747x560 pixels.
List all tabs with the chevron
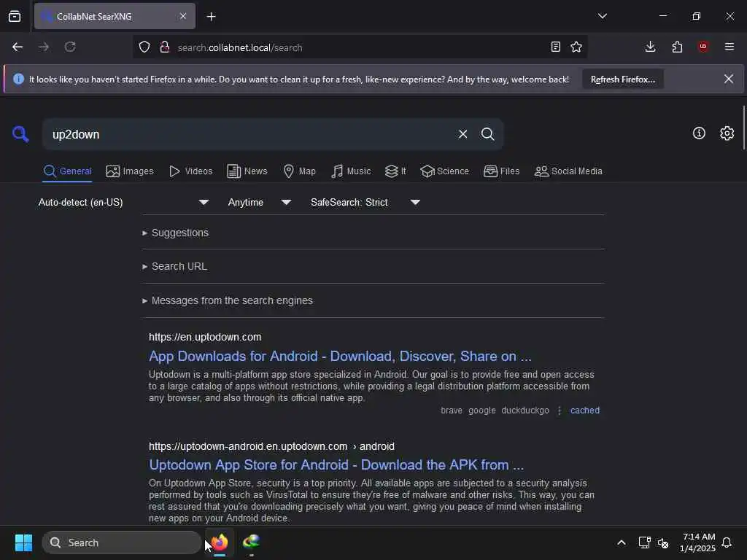coord(602,16)
